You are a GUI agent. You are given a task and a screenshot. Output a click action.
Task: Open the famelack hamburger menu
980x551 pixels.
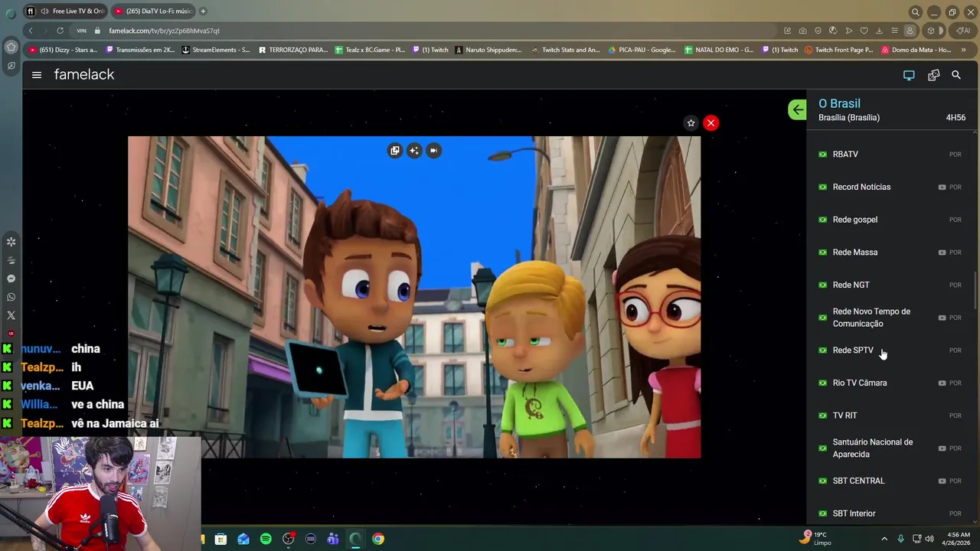click(x=37, y=75)
